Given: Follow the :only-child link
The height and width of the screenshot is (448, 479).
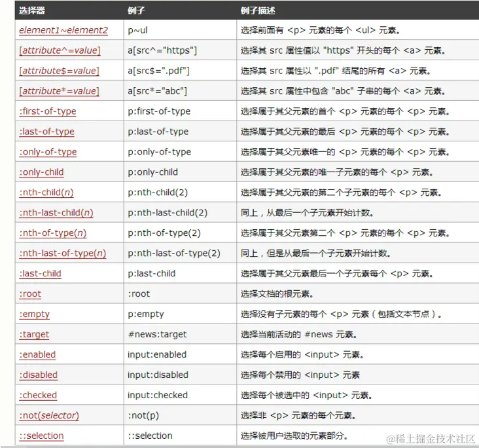Looking at the screenshot, I should click(x=41, y=172).
